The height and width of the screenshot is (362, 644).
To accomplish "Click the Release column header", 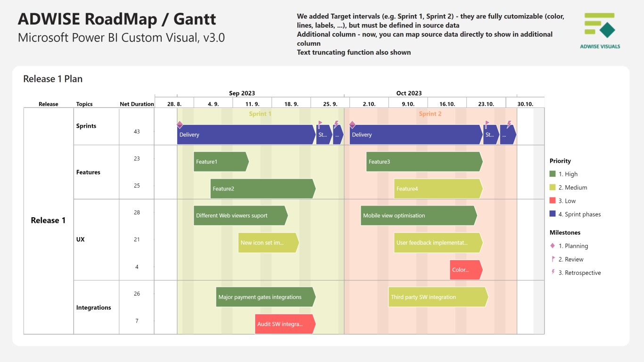I will tap(49, 104).
